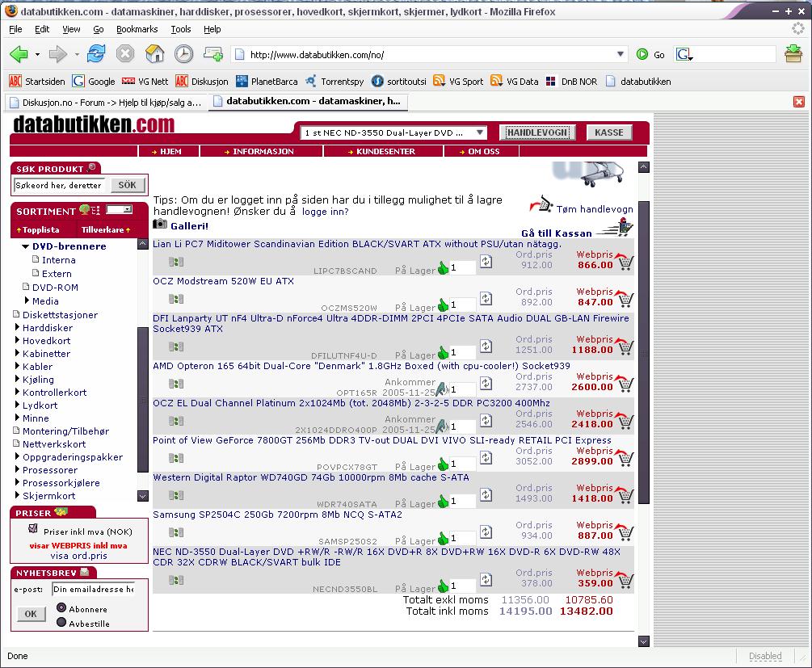Screen dimensions: 812x668
Task: Click the Forward navigation arrow
Action: point(57,54)
